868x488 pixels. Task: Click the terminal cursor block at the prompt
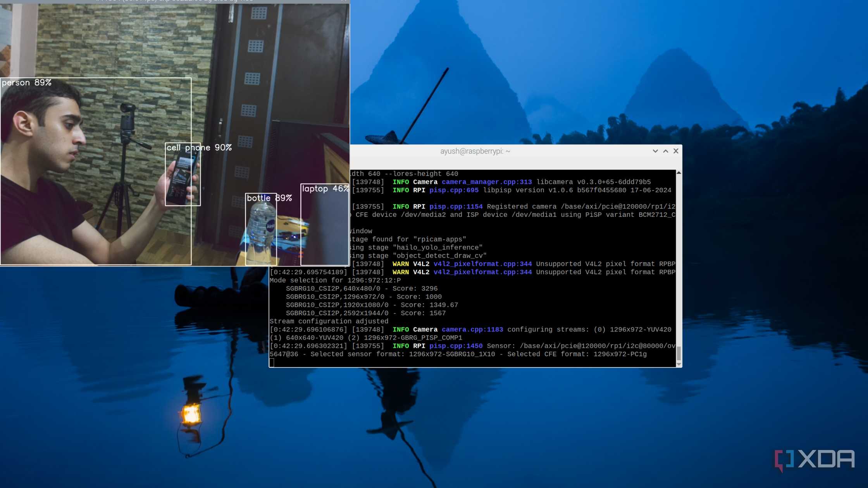pos(272,363)
